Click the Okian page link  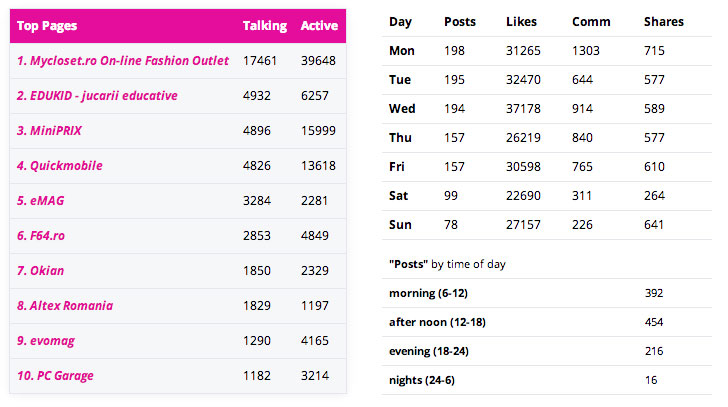coord(40,271)
